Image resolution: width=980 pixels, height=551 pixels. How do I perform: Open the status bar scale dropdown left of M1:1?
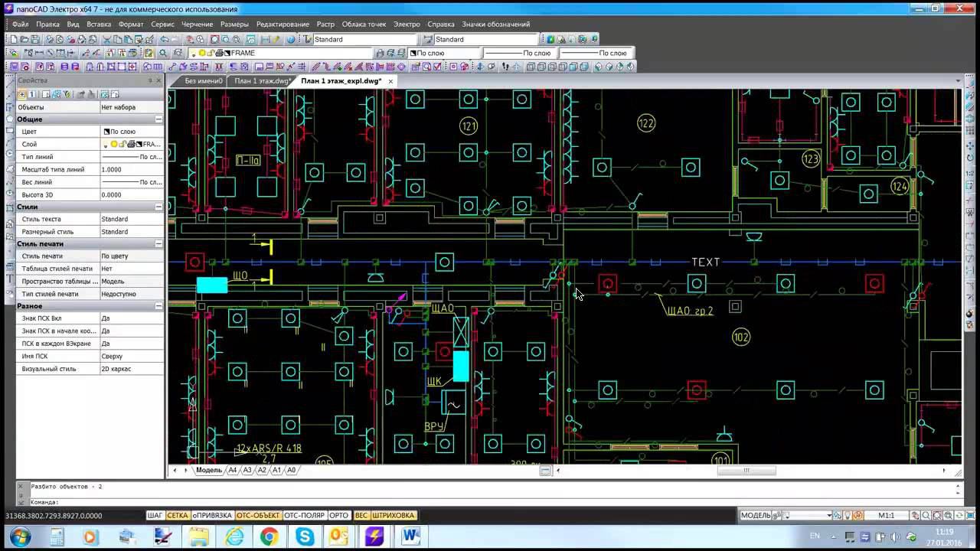pos(828,516)
